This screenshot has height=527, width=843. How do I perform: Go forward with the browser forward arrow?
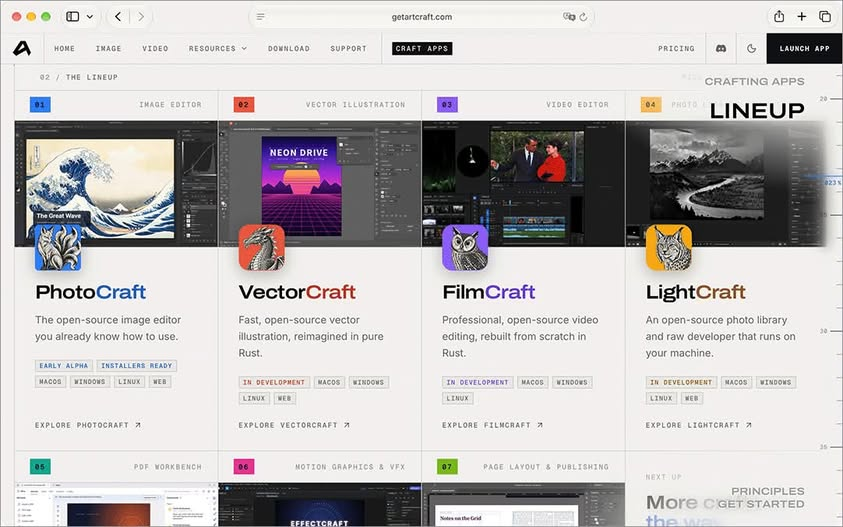tap(141, 17)
